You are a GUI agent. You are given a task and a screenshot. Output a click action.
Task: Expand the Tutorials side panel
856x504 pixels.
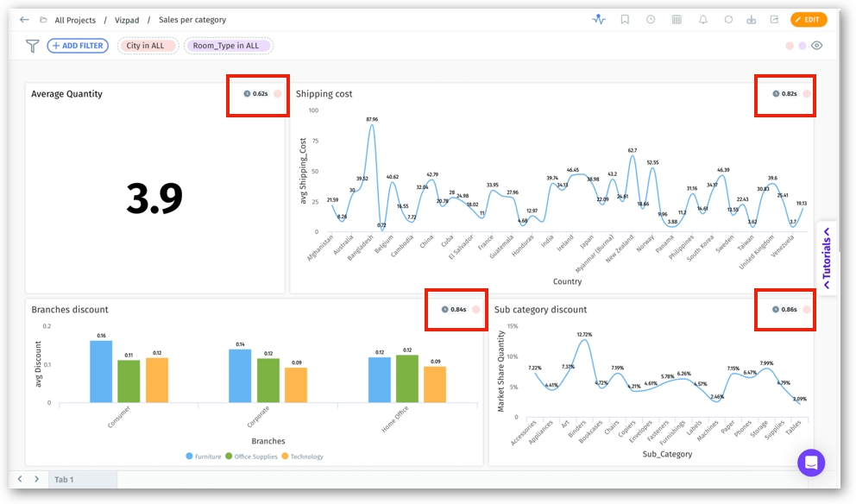826,258
